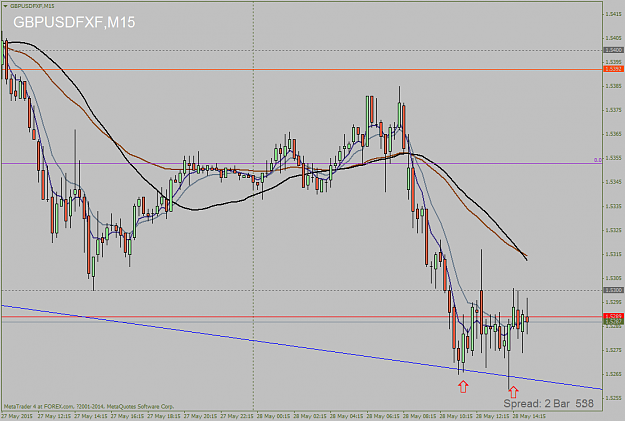Select the red horizontal line at 1.5289
625x421 pixels.
[301, 317]
